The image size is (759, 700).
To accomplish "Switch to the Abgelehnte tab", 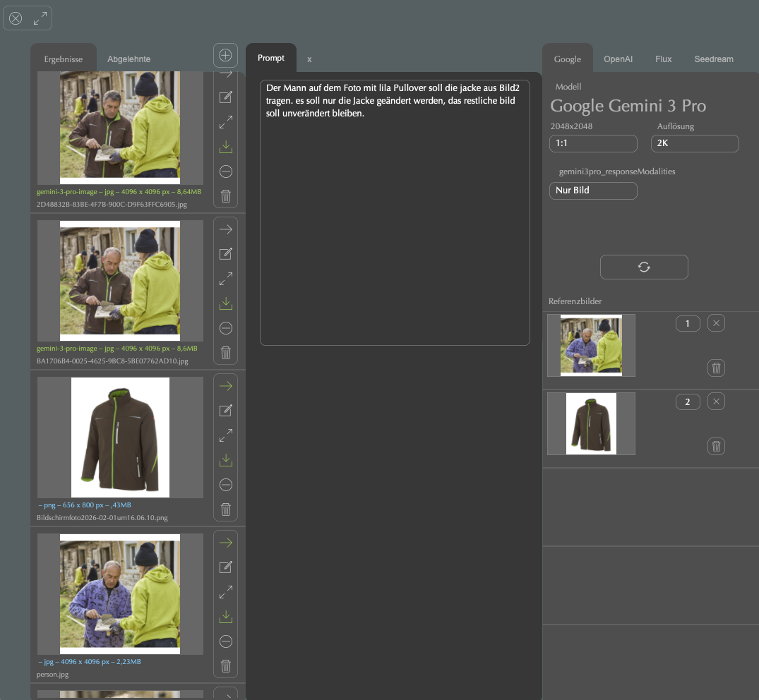I will (x=129, y=59).
